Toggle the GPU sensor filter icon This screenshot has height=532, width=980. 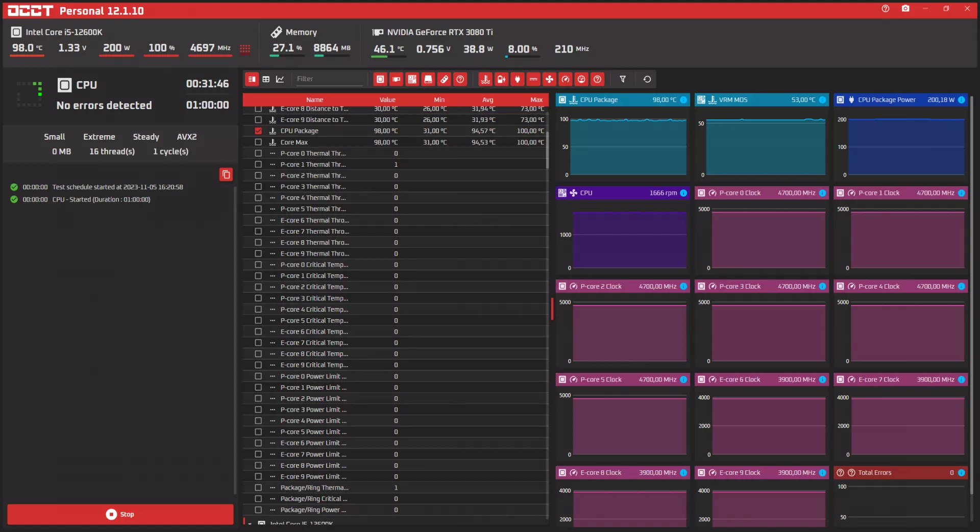pos(396,79)
